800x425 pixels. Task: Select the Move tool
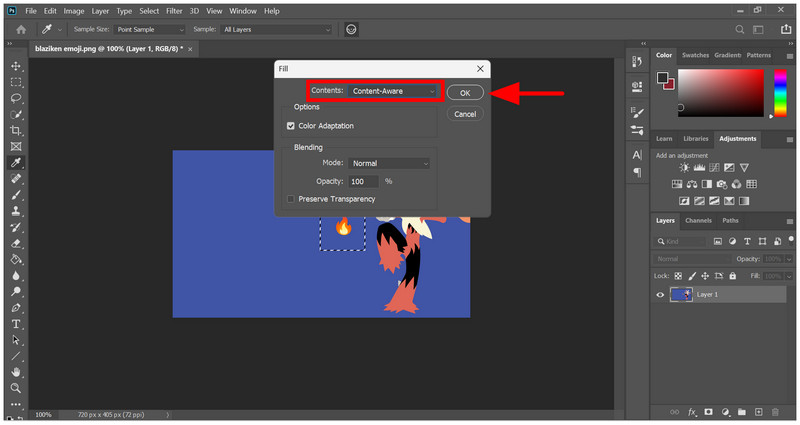[16, 66]
